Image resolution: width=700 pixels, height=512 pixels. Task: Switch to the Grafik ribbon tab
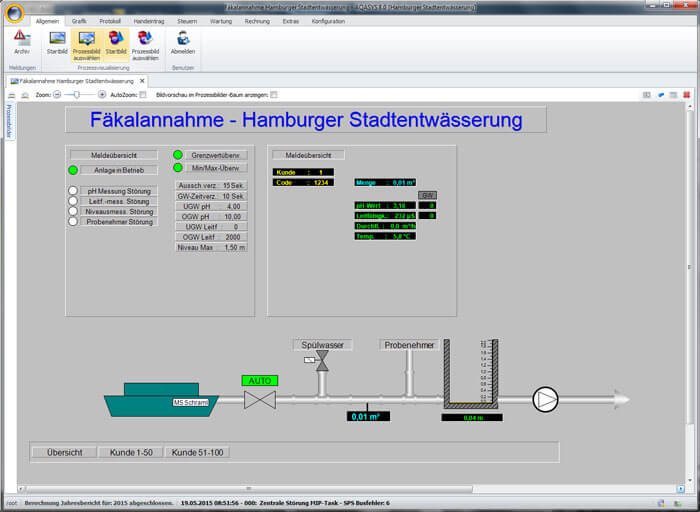point(79,21)
